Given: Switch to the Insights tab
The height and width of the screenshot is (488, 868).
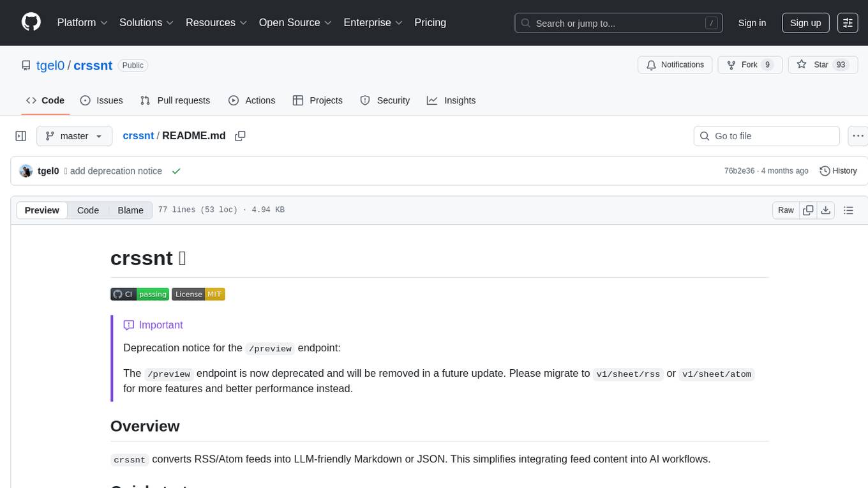Looking at the screenshot, I should [451, 100].
